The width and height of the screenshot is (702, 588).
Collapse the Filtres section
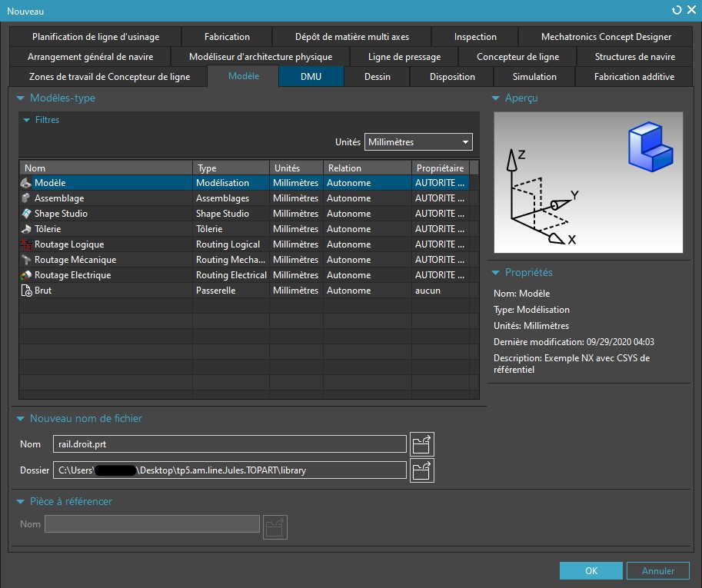(26, 120)
